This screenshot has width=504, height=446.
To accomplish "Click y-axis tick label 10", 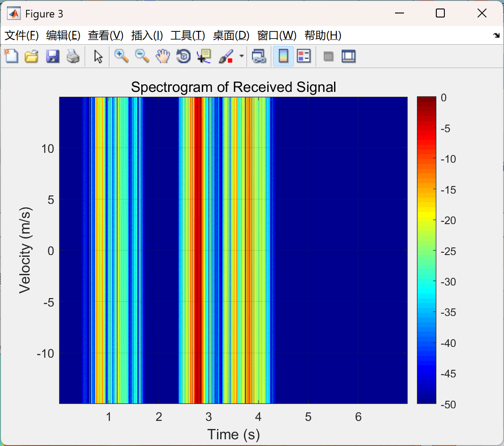I will point(48,148).
